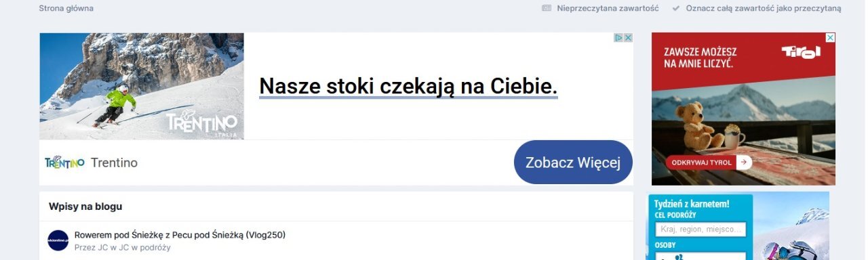Close the Trentino banner ad with X
868x260 pixels.
point(628,38)
